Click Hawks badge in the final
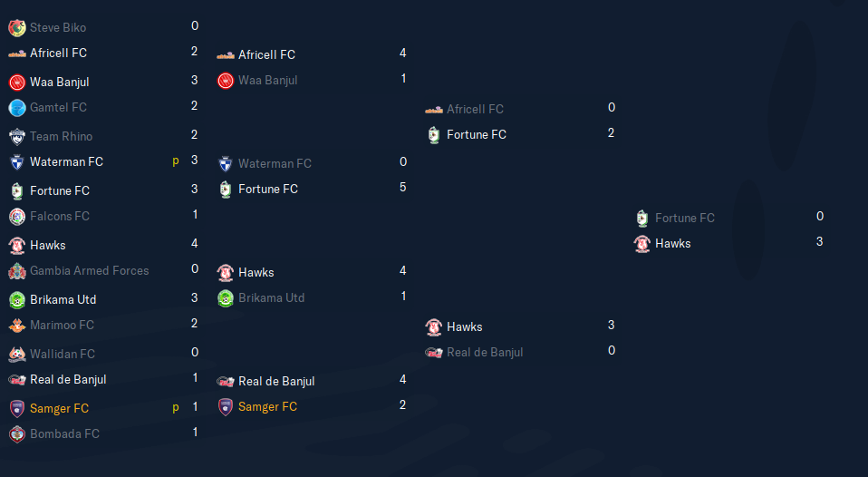 coord(642,244)
